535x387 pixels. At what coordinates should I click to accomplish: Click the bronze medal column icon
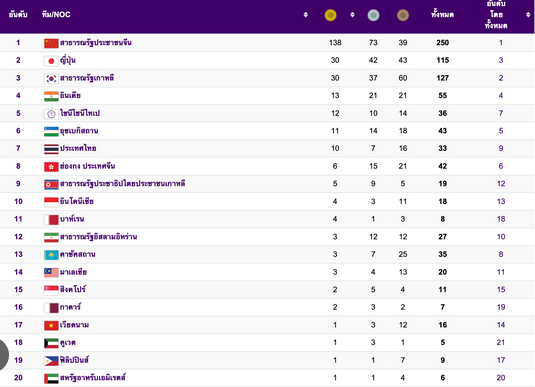(x=403, y=15)
